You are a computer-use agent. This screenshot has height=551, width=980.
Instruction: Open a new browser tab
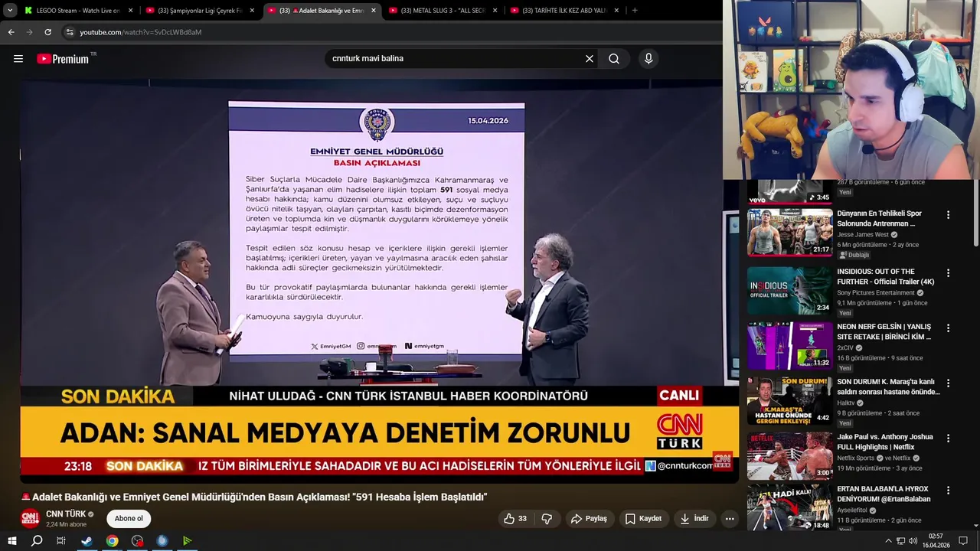(x=635, y=11)
